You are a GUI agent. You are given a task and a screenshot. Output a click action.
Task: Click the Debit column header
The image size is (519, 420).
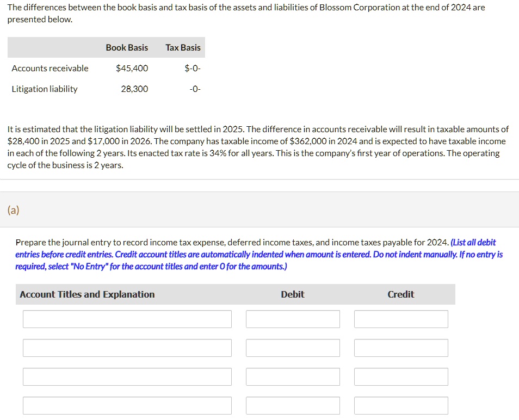click(x=293, y=294)
